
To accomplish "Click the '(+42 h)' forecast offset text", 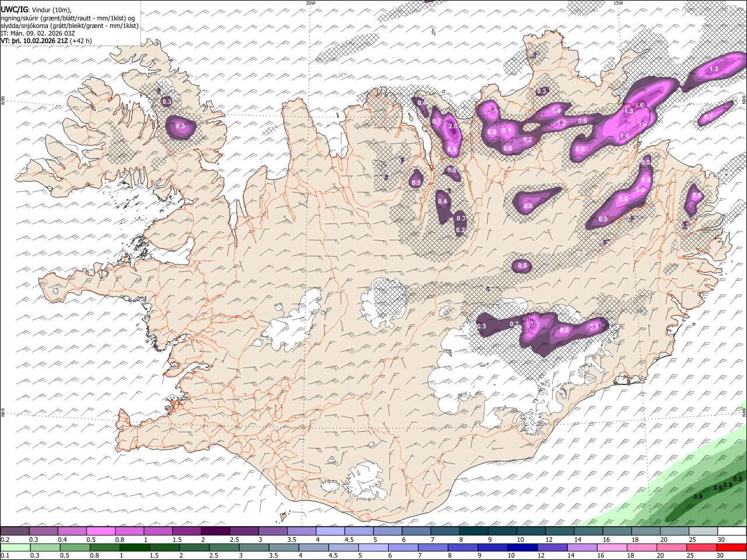I will tap(81, 41).
